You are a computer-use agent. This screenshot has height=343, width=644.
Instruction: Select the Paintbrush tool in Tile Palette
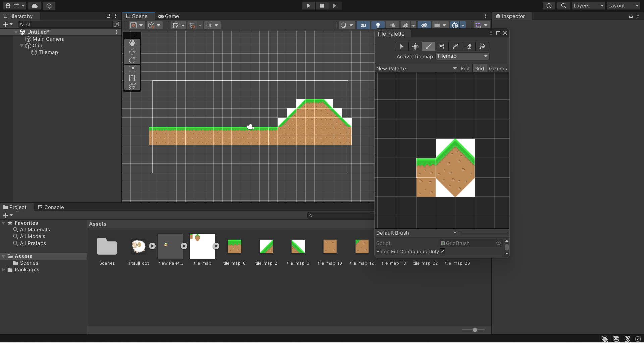pos(428,46)
